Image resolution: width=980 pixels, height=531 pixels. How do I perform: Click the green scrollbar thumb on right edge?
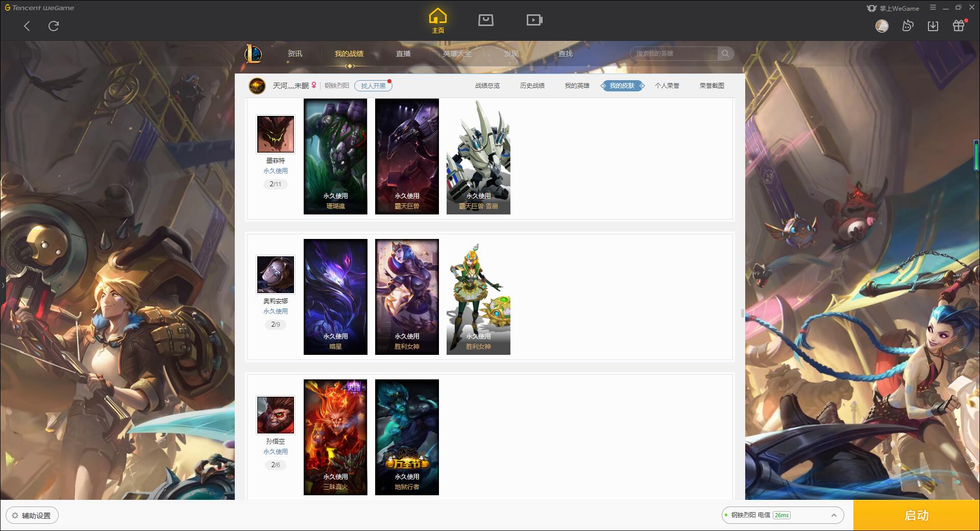coord(976,155)
